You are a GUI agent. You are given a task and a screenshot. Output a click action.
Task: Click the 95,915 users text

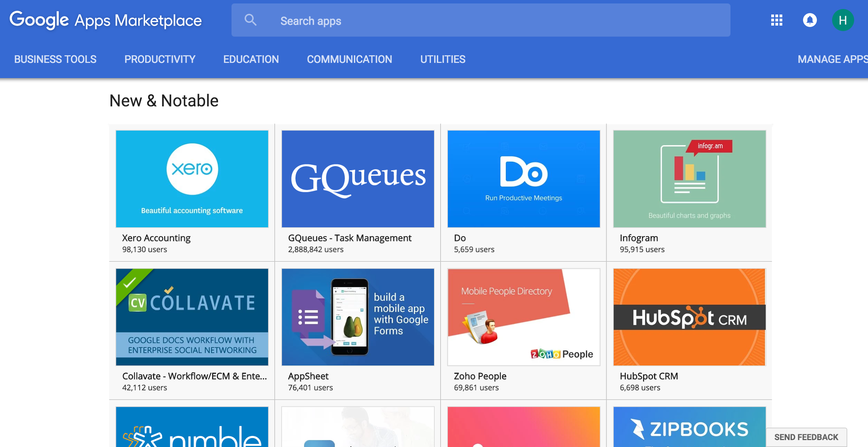[x=642, y=250]
